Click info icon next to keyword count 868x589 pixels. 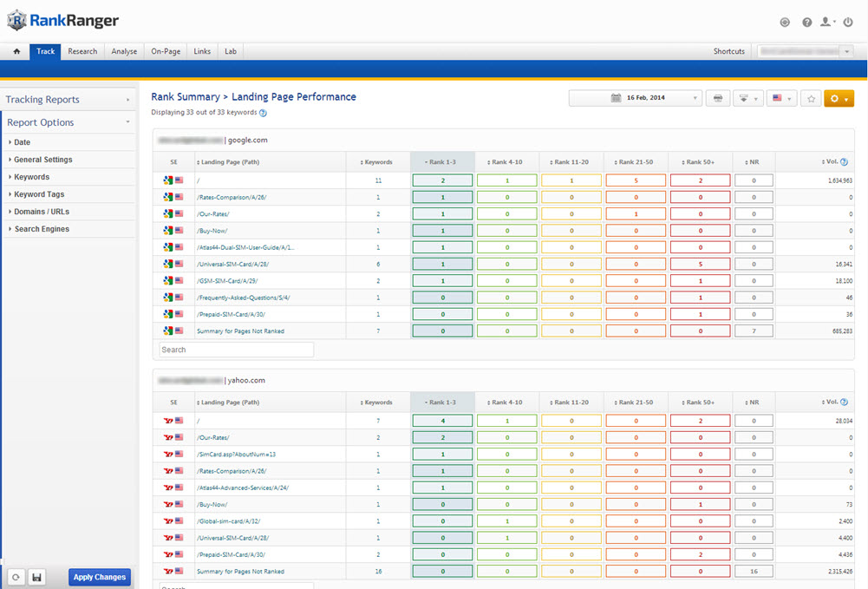(263, 113)
